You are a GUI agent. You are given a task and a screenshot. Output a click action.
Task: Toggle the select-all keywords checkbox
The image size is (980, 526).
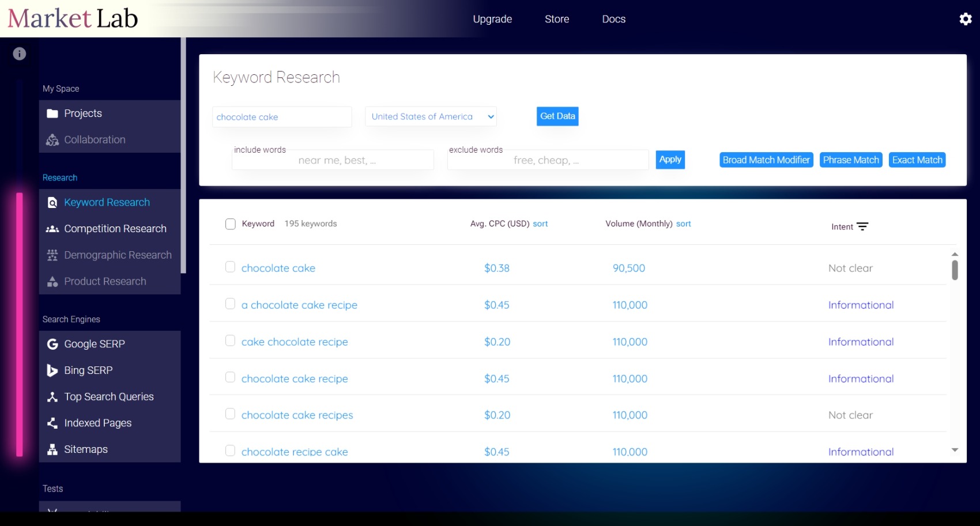[231, 224]
